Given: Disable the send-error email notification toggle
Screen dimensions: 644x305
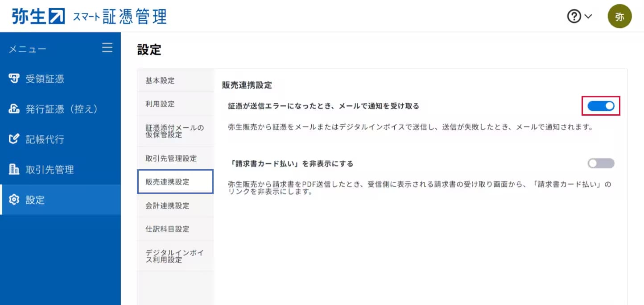Looking at the screenshot, I should click(601, 106).
